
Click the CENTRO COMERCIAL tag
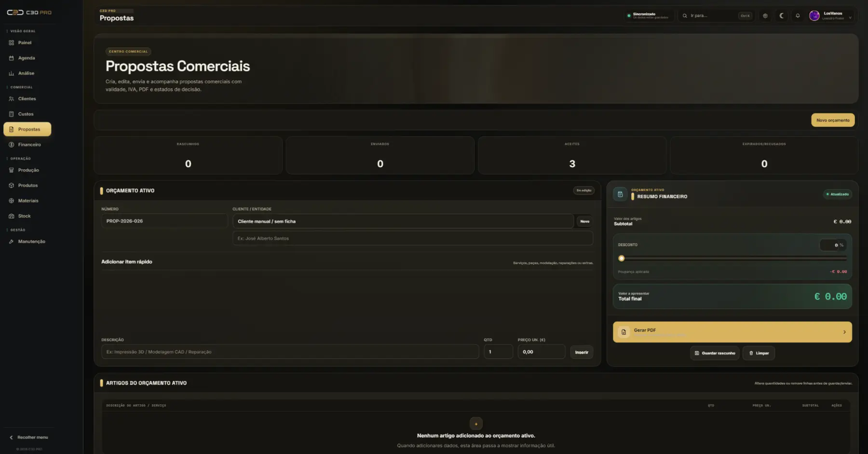pyautogui.click(x=128, y=52)
